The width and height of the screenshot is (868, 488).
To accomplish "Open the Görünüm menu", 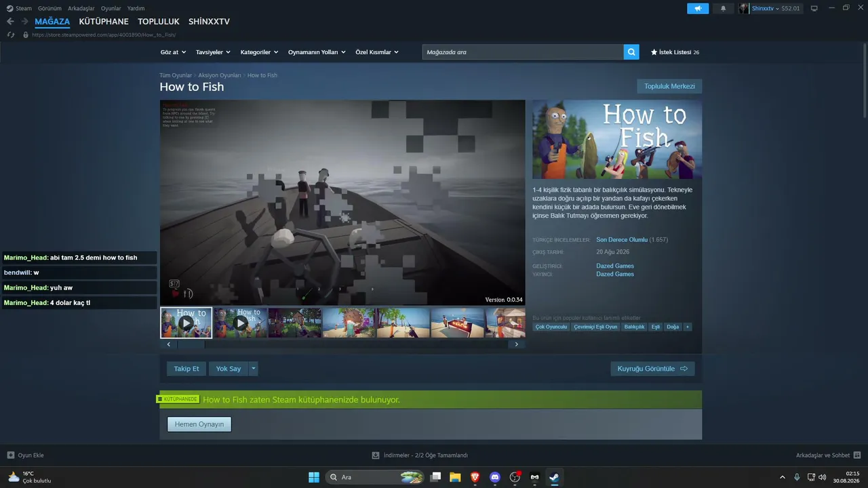I will click(x=50, y=8).
